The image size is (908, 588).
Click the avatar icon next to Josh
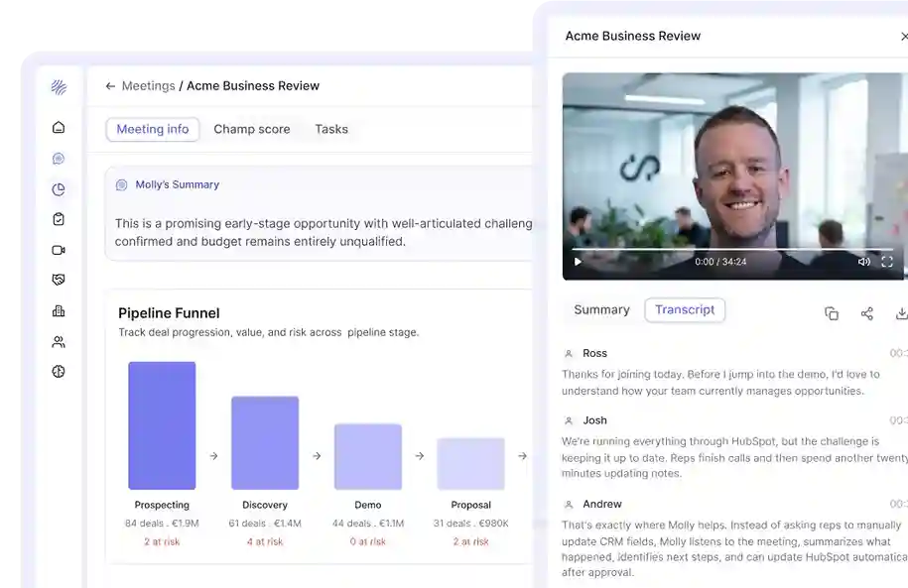point(569,420)
